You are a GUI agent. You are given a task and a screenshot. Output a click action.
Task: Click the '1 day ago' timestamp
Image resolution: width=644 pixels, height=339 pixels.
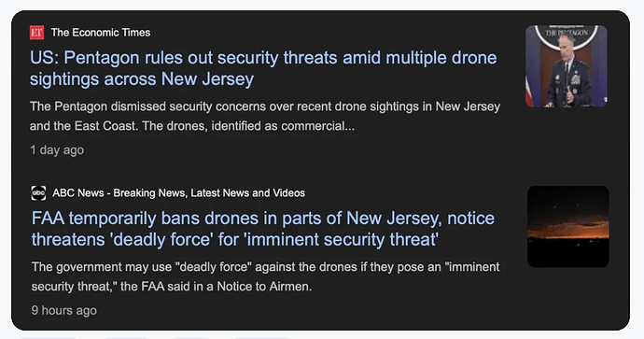click(57, 150)
